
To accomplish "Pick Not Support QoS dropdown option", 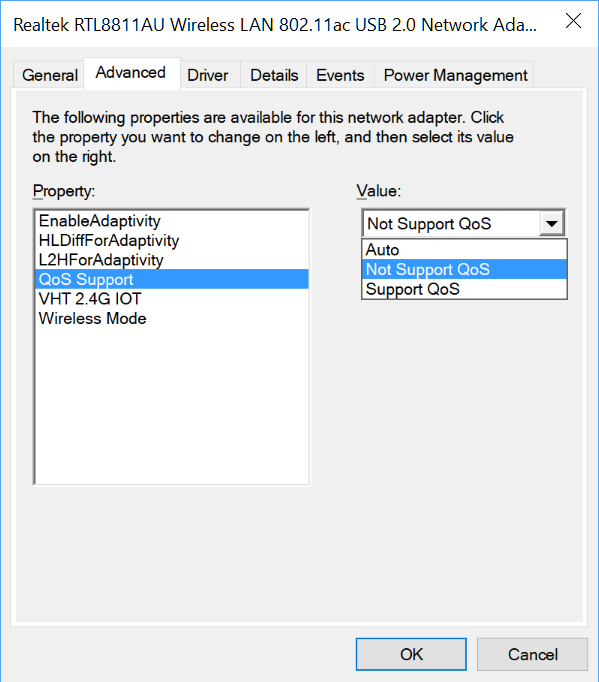I will click(x=464, y=269).
